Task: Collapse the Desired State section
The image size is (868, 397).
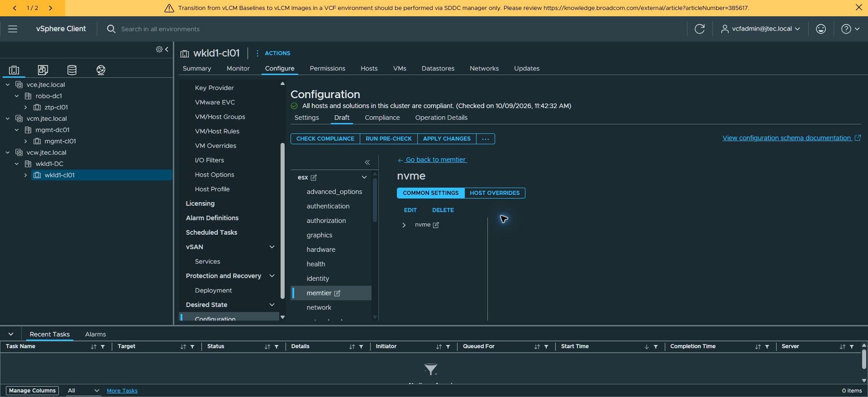Action: coord(272,305)
